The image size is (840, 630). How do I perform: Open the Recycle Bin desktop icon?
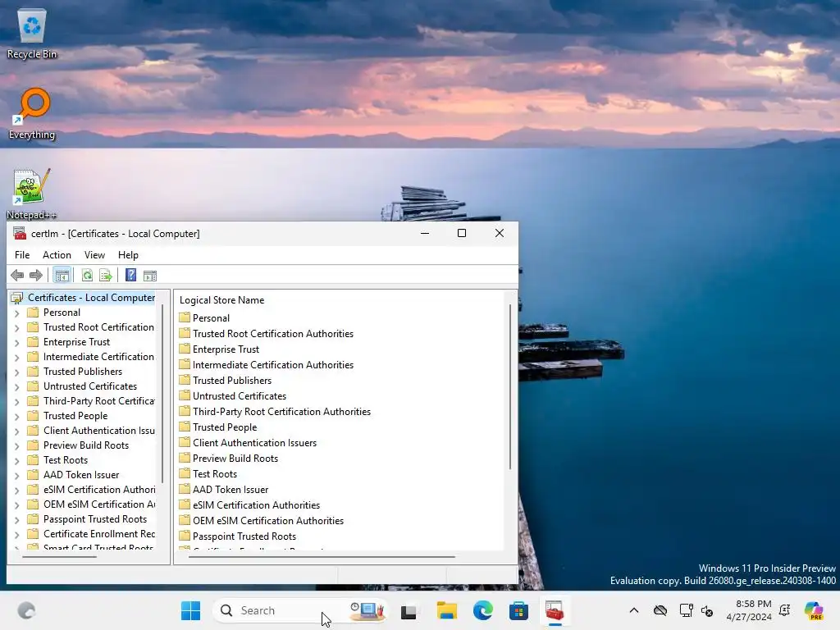(32, 34)
